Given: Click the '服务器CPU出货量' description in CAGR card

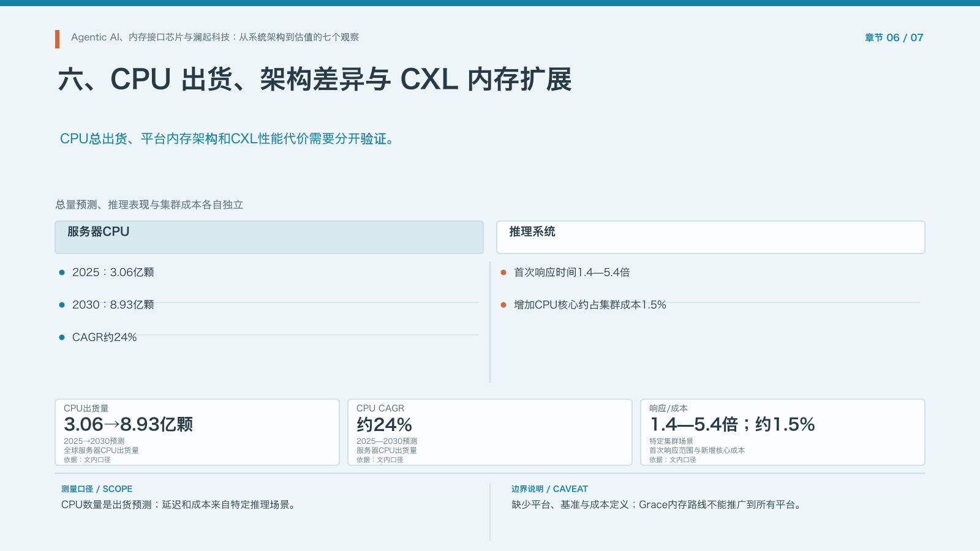Looking at the screenshot, I should point(386,450).
